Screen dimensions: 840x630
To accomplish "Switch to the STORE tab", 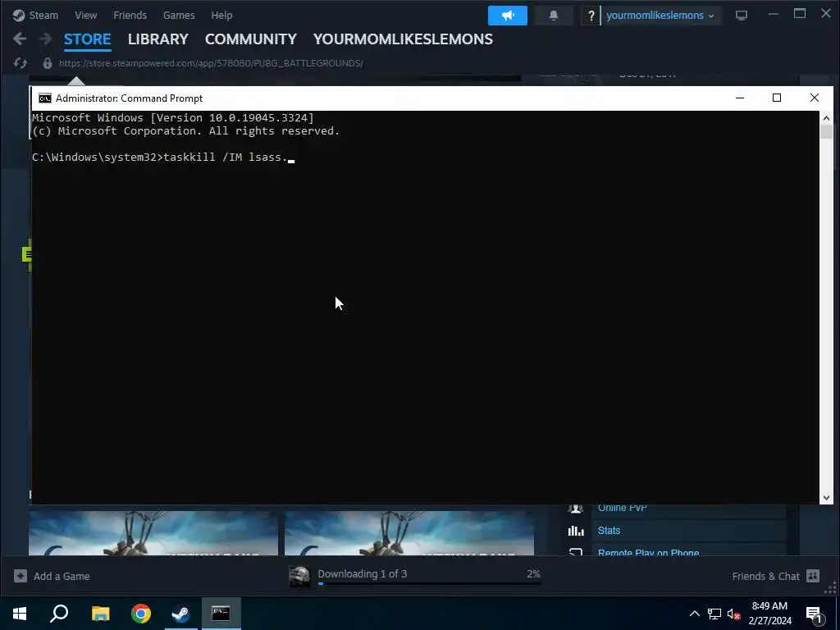I will tap(87, 39).
